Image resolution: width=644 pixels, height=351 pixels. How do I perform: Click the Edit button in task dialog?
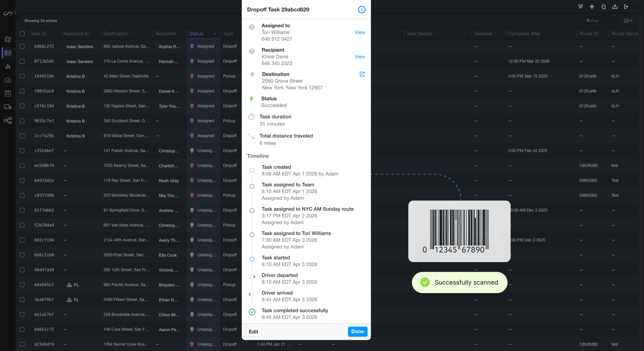click(254, 332)
